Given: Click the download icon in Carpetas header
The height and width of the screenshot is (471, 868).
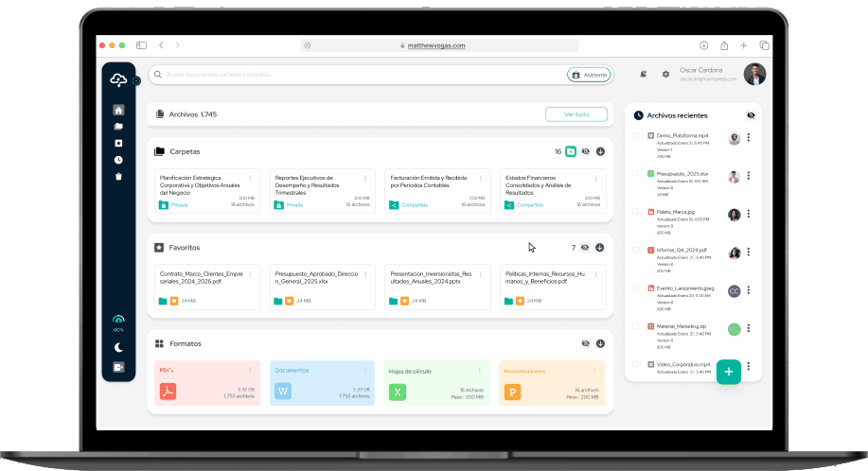Looking at the screenshot, I should point(601,151).
